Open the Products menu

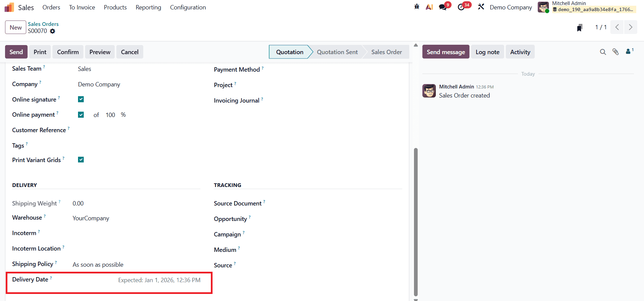tap(115, 7)
